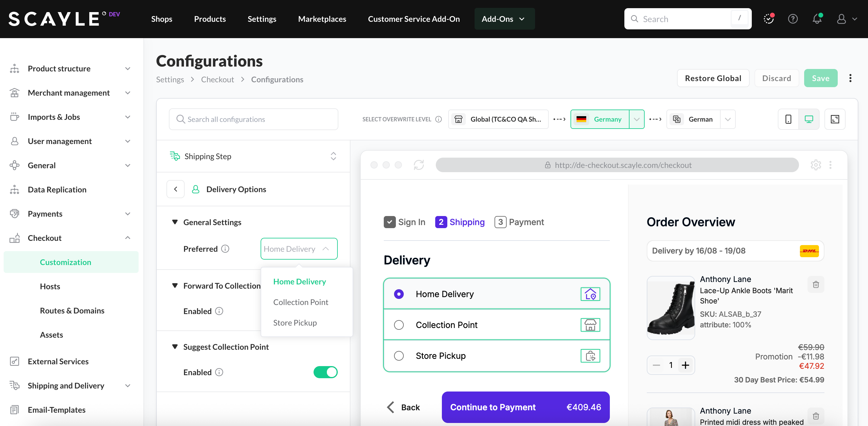The width and height of the screenshot is (868, 426).
Task: Click the back arrow beside Delivery Options
Action: click(x=176, y=189)
